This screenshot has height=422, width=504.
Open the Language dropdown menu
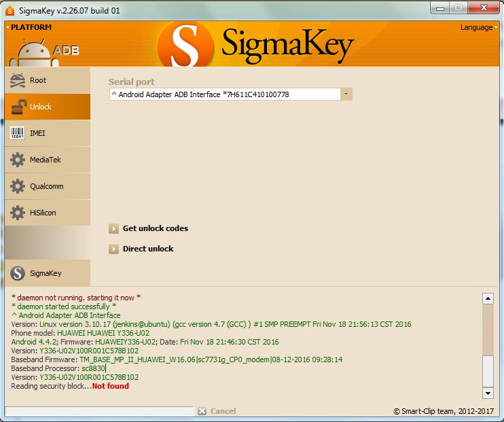[479, 27]
